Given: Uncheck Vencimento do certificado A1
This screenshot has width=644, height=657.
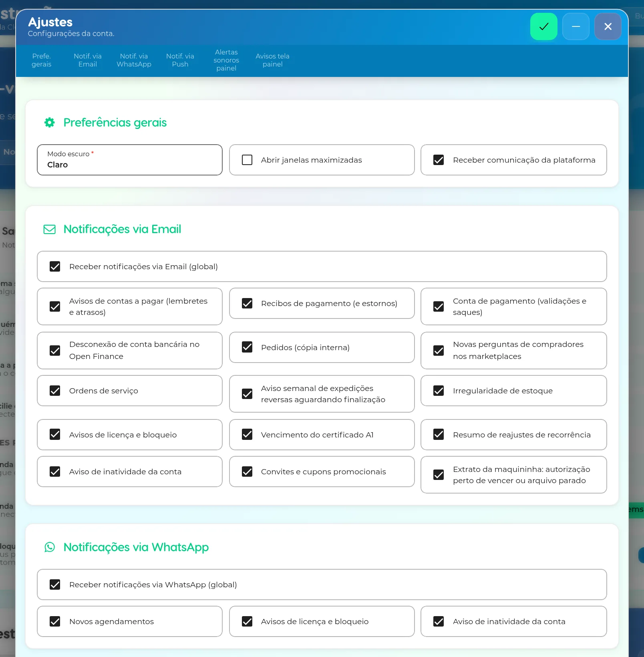Looking at the screenshot, I should pos(247,434).
